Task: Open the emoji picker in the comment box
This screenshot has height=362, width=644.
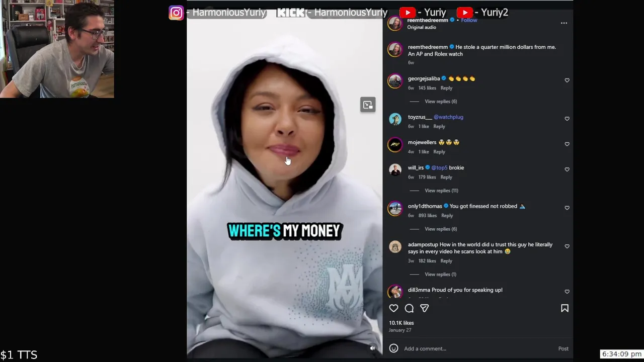Action: point(394,348)
